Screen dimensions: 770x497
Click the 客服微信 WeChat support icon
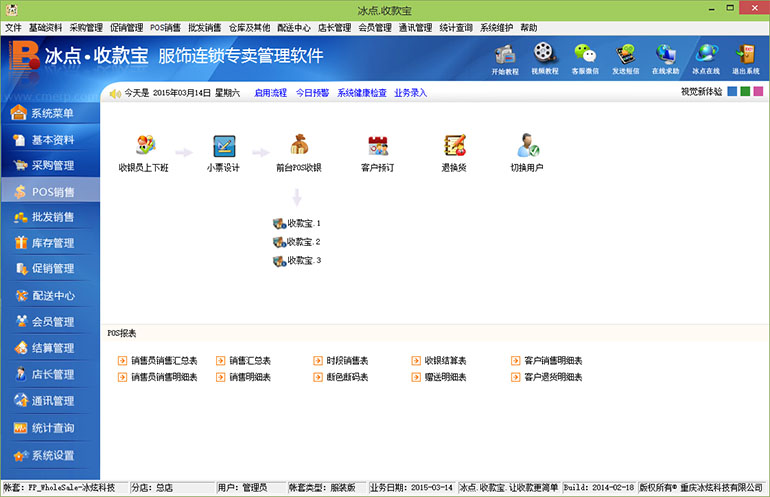[585, 54]
